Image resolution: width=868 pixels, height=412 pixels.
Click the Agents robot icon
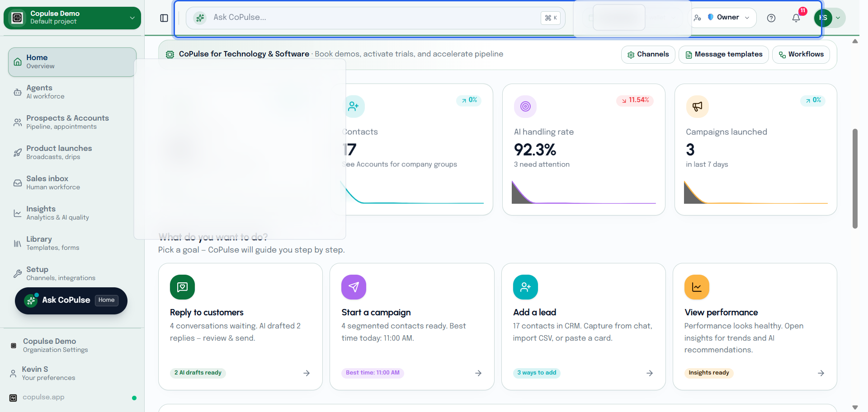[x=18, y=92]
